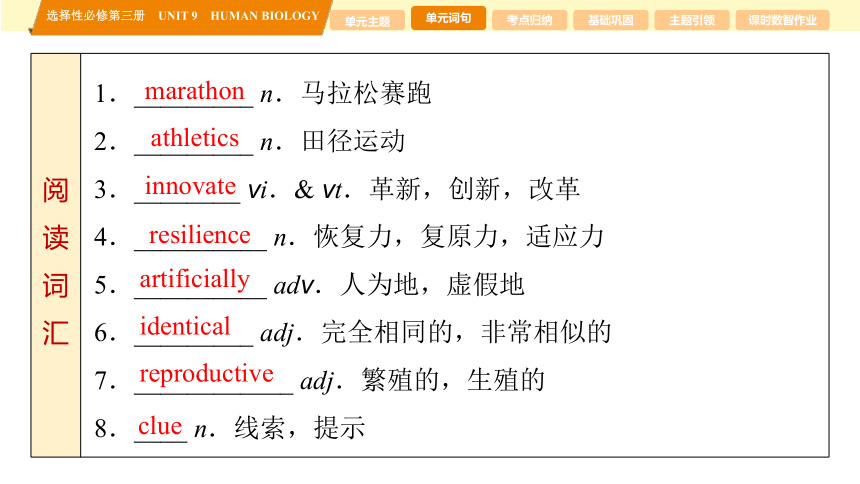Switch to the 考点归纳 tab
Viewport: 860px width, 484px height.
pyautogui.click(x=529, y=20)
